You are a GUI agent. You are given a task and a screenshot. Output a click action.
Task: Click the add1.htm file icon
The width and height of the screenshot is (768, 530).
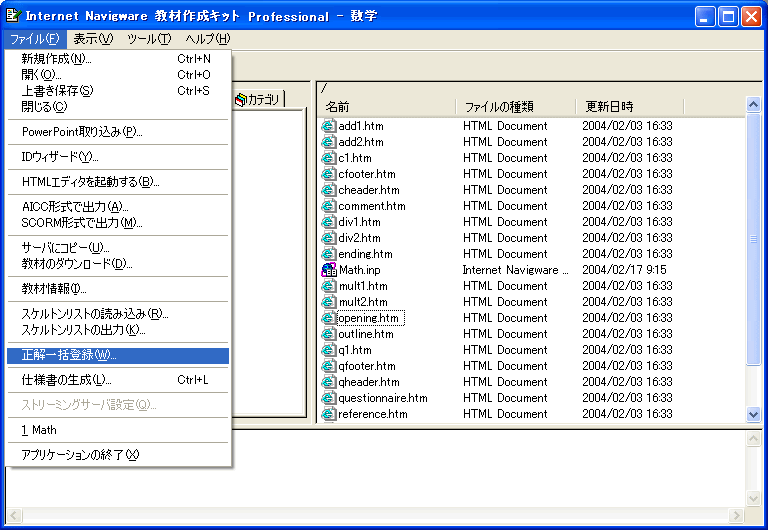[x=328, y=126]
